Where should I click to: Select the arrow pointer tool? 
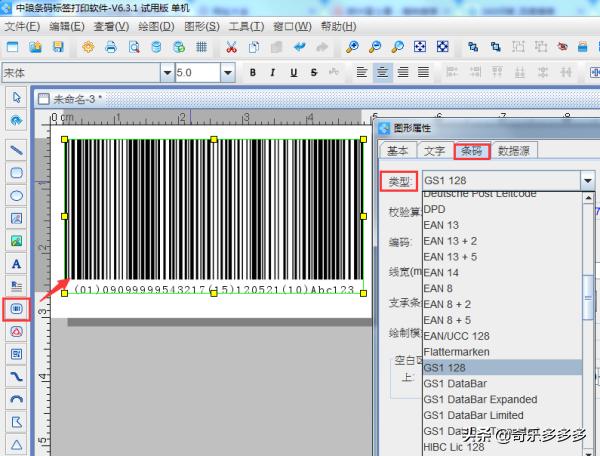pyautogui.click(x=16, y=97)
